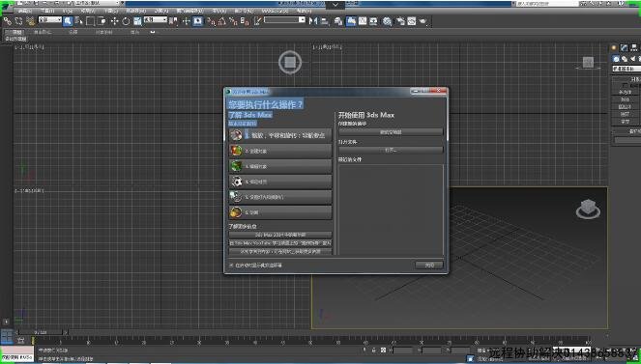This screenshot has width=641, height=364.
Task: Switch to the 自由形式 ribbon tab
Action: [x=43, y=32]
